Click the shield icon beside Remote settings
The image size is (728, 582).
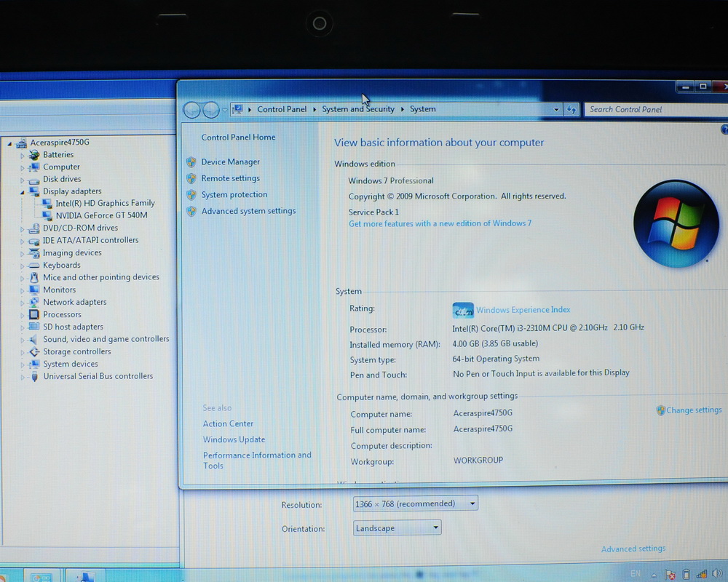[191, 178]
